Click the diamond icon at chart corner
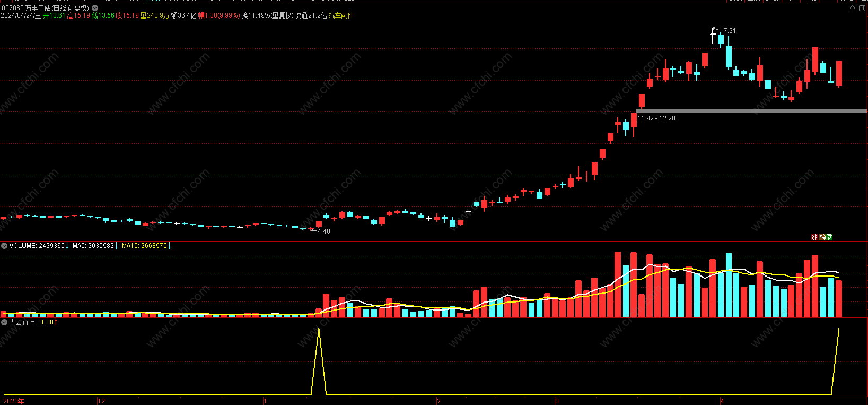 853,8
